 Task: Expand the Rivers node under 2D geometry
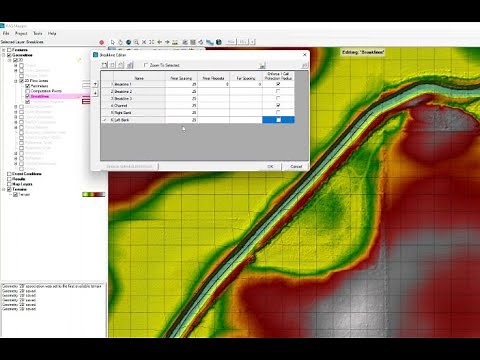[x=15, y=66]
